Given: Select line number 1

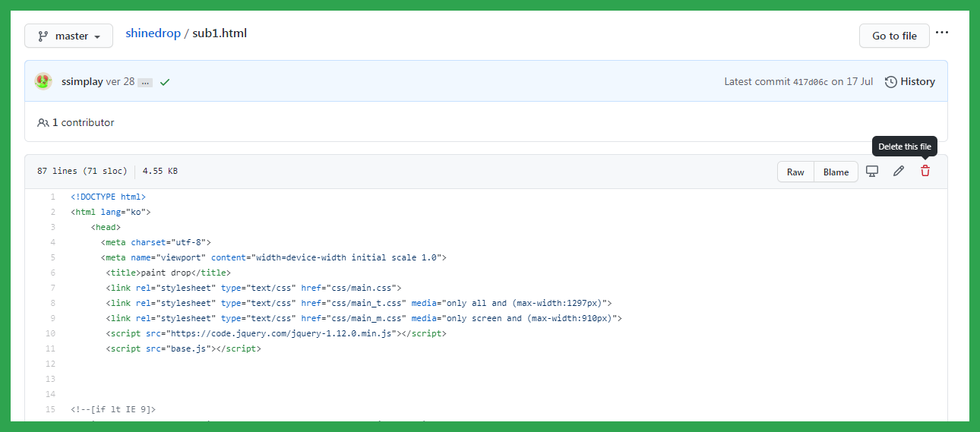Looking at the screenshot, I should click(52, 197).
